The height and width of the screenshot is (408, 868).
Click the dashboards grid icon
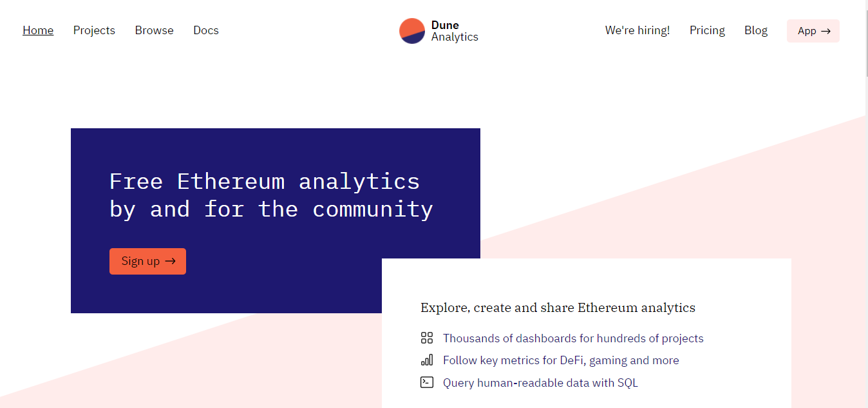tap(427, 338)
